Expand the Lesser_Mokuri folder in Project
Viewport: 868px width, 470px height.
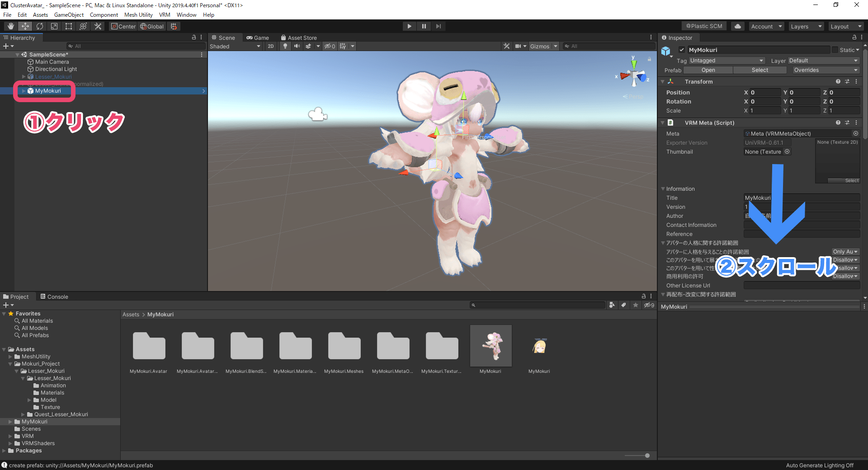pos(17,371)
